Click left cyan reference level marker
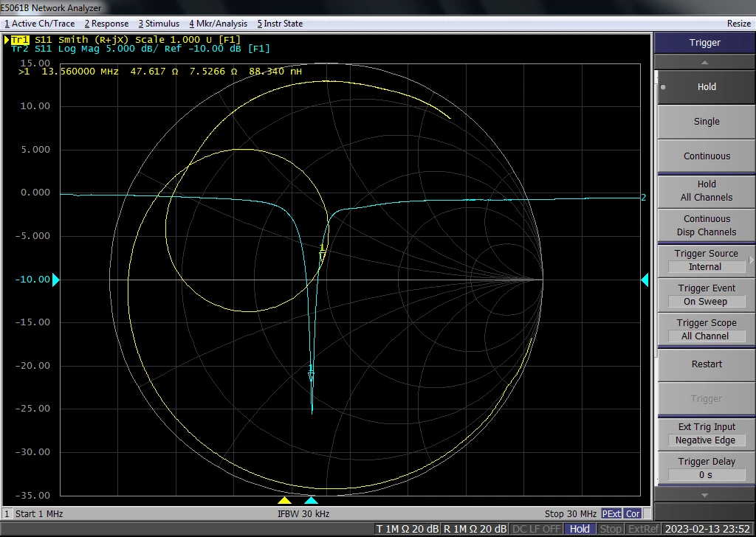 (x=55, y=280)
